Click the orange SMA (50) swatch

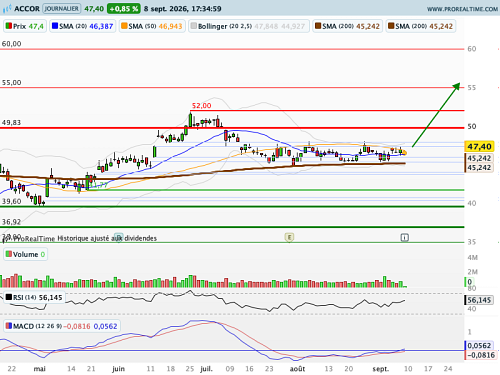pos(124,26)
